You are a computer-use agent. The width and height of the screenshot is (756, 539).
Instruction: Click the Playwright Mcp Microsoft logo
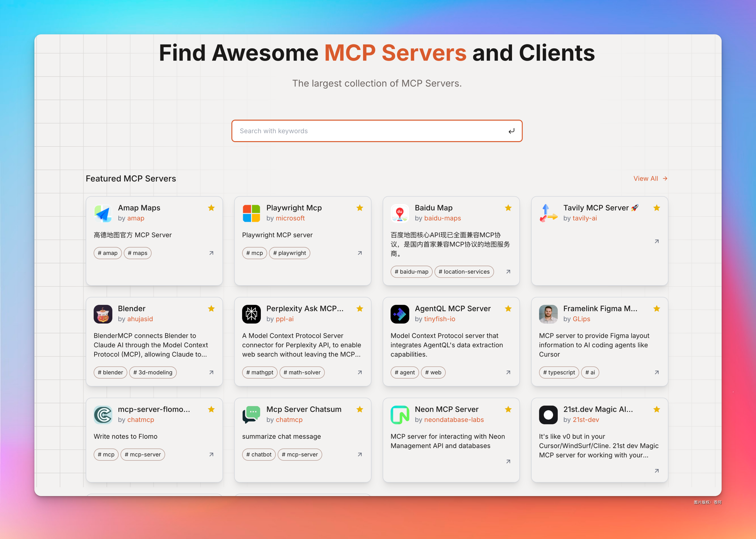(251, 213)
